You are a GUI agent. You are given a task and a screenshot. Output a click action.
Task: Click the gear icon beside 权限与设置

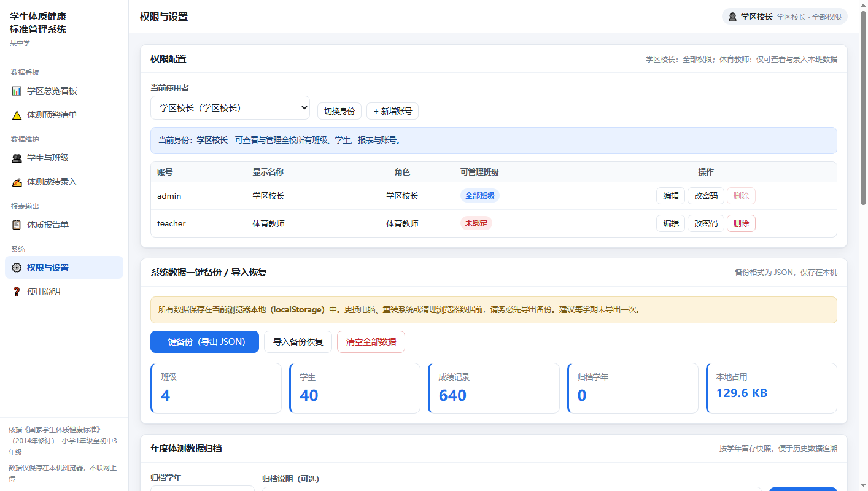click(x=17, y=268)
